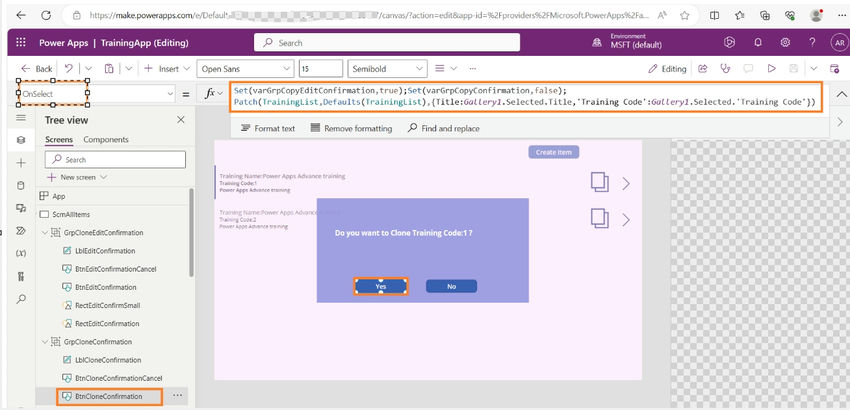Collapse the GrpCloneEditConfirmation group
This screenshot has width=850, height=410.
(x=46, y=233)
